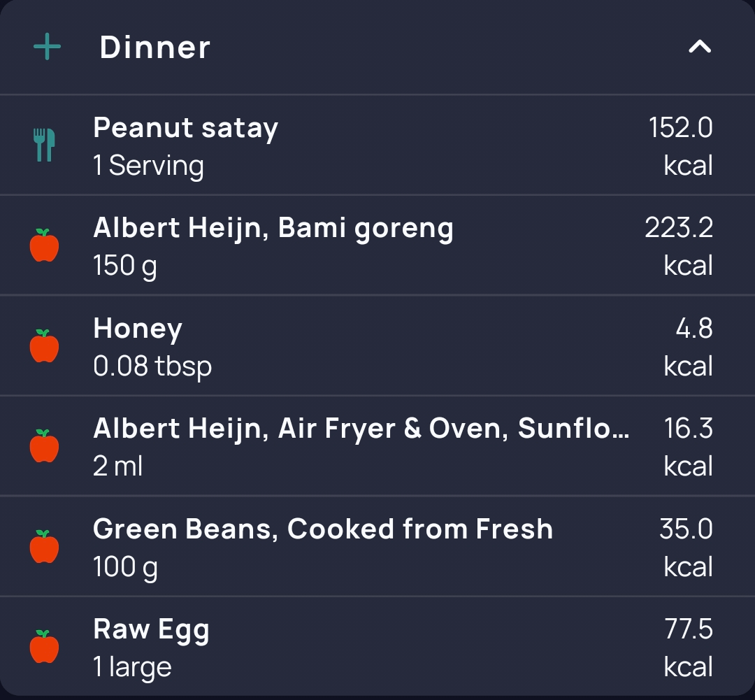Open Albert Heijn, Air Fryer & Oven entry

[377, 446]
